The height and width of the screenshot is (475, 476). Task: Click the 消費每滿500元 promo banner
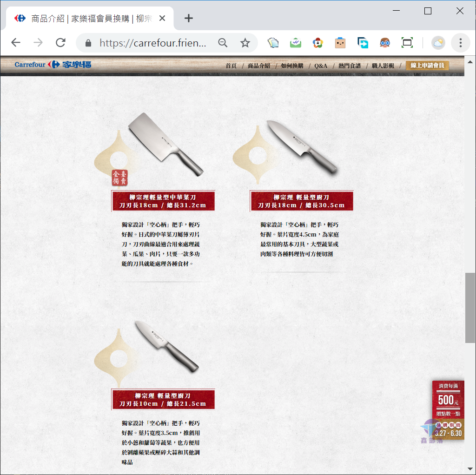tap(448, 409)
